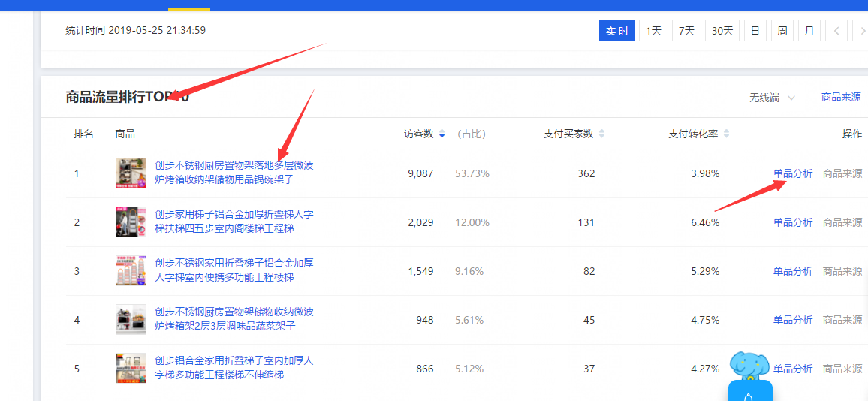Open thumbnail of rank 1 product
This screenshot has height=401, width=868.
click(131, 173)
